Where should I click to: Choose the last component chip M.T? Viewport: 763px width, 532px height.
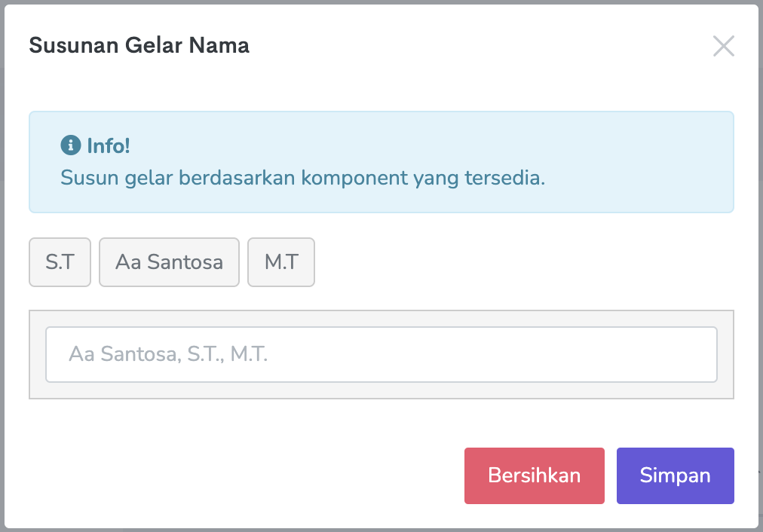click(281, 262)
